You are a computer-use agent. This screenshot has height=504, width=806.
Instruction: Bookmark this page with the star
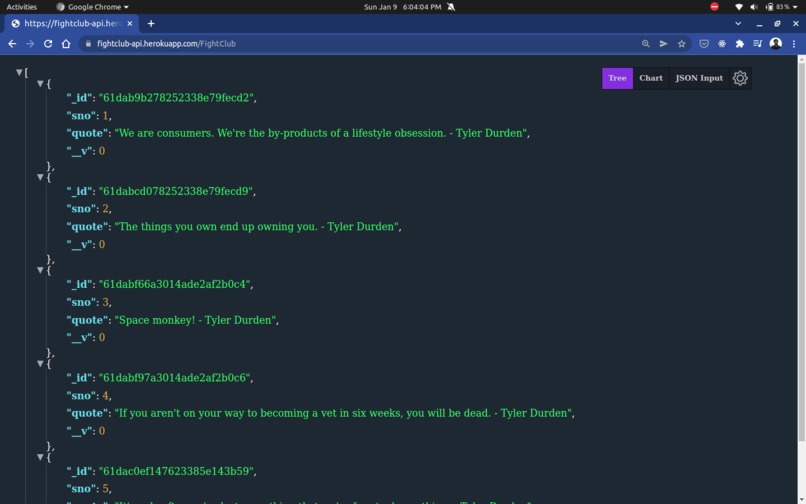click(x=682, y=44)
